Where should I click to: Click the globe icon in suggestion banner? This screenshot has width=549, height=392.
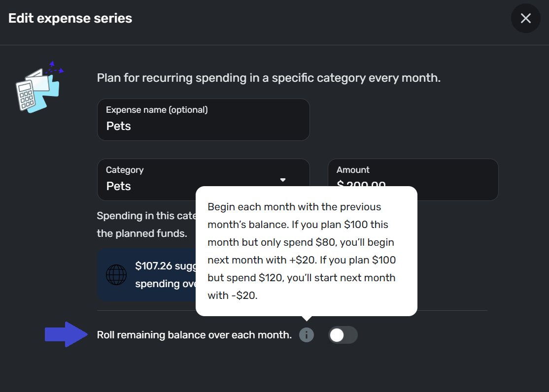click(116, 274)
